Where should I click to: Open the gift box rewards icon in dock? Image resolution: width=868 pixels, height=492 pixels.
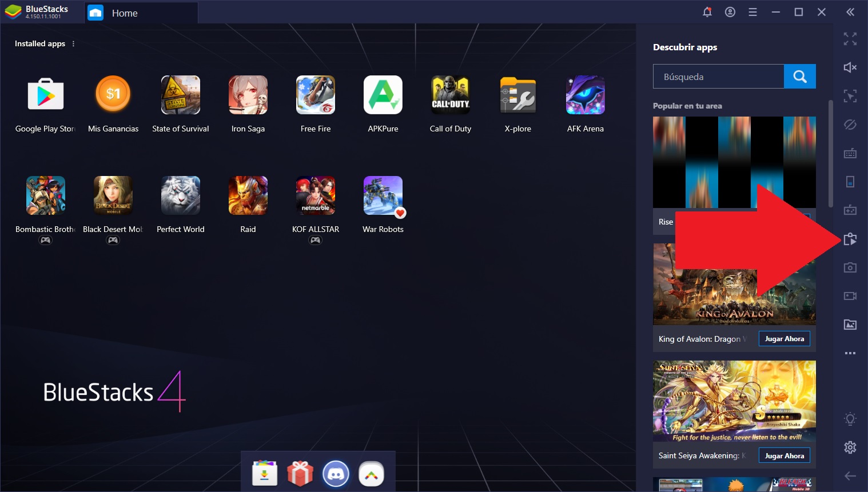300,474
